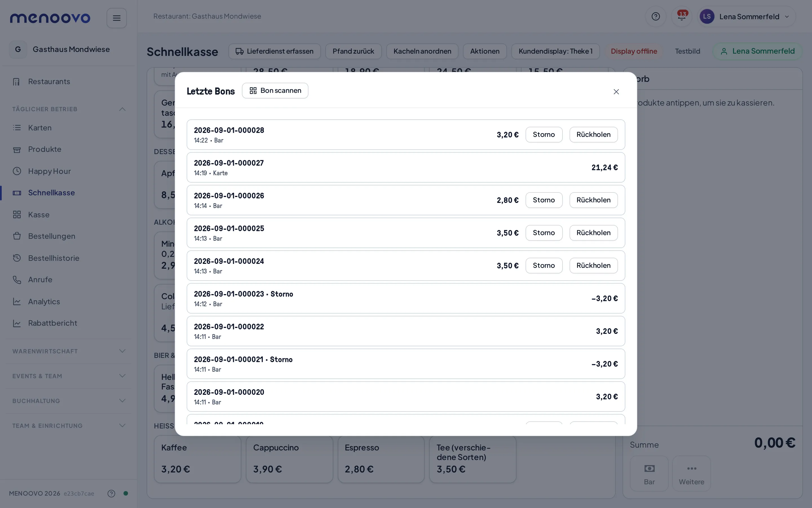Click the Anrufe phone icon
The width and height of the screenshot is (812, 508).
pos(17,279)
